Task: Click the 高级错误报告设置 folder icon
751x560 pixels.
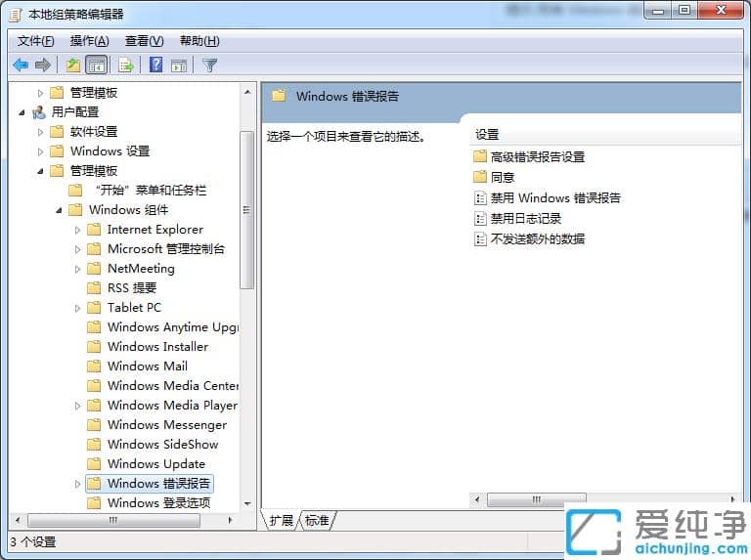Action: pyautogui.click(x=480, y=156)
